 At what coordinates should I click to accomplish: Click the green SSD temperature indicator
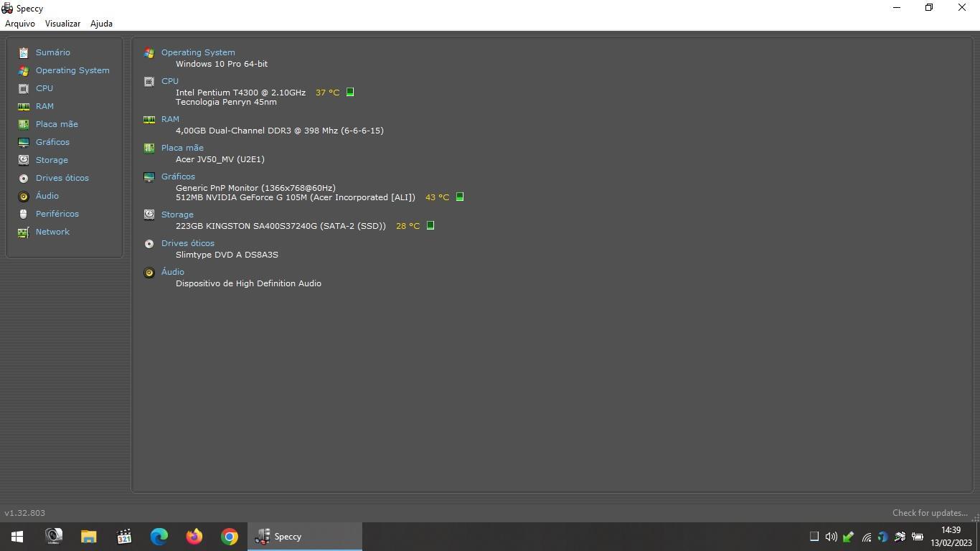[430, 225]
